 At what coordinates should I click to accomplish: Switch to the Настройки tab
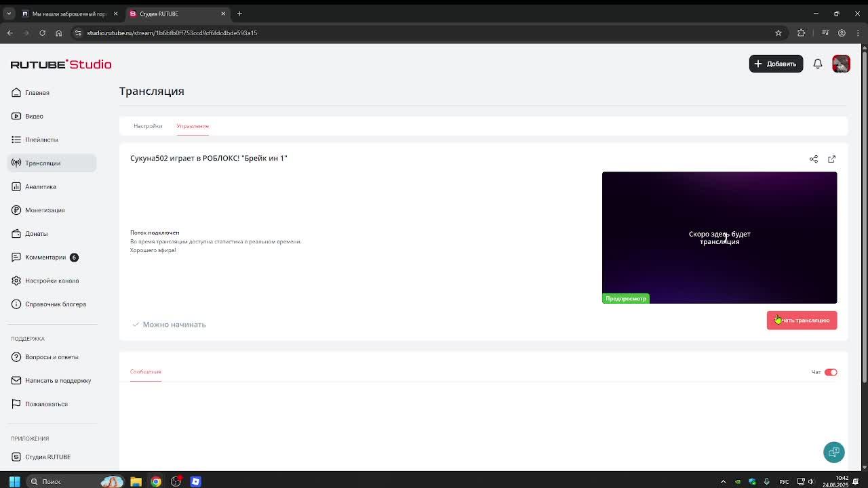(148, 126)
